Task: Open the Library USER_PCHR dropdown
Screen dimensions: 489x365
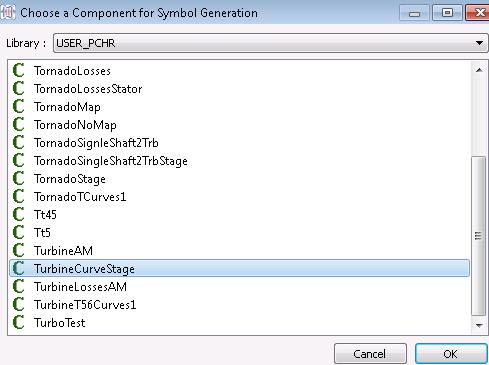Action: pos(270,43)
